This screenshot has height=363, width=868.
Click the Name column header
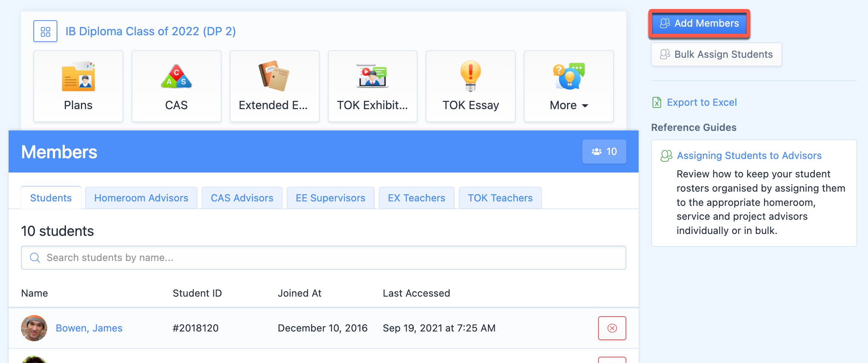click(34, 293)
